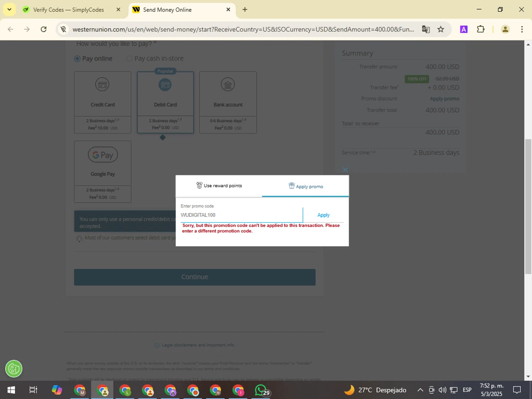
Task: Click the network icon in the system tray
Action: [x=454, y=390]
